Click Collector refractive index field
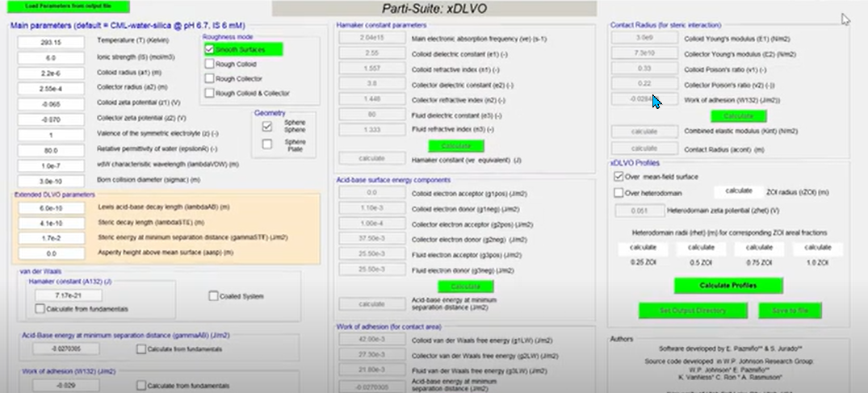 [x=372, y=99]
